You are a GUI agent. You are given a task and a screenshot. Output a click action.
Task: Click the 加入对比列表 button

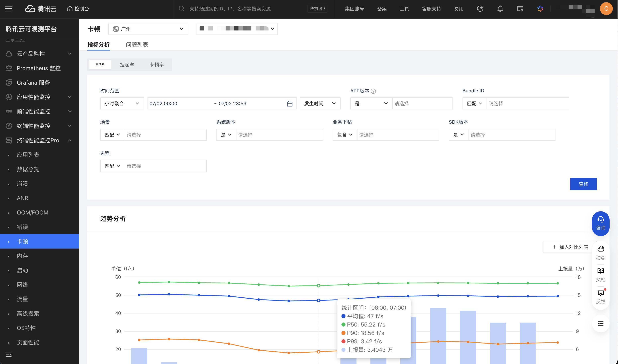click(x=570, y=247)
